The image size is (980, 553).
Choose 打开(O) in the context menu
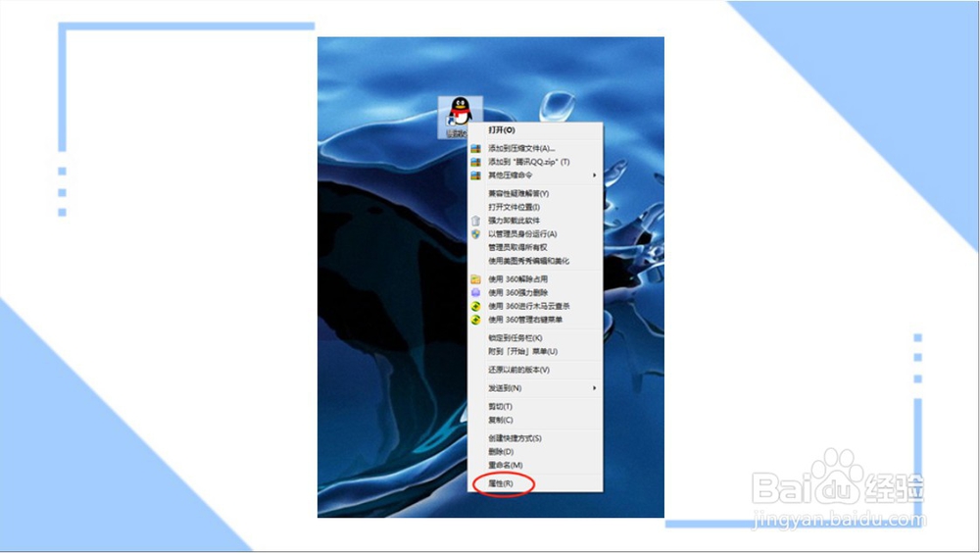click(536, 130)
